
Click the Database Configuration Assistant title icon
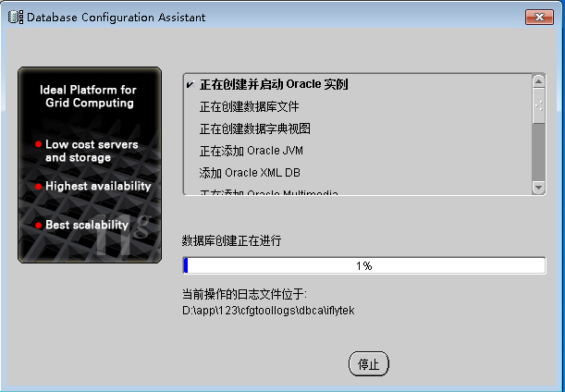click(x=16, y=17)
